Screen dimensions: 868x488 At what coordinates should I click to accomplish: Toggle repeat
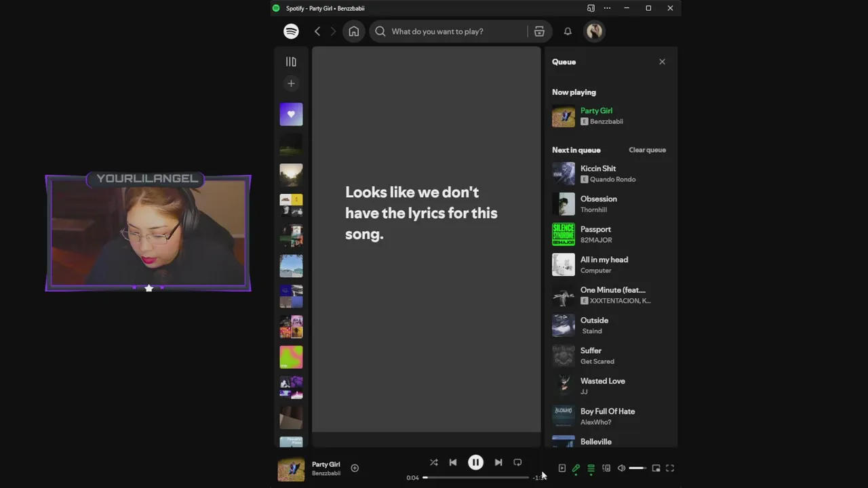(517, 462)
